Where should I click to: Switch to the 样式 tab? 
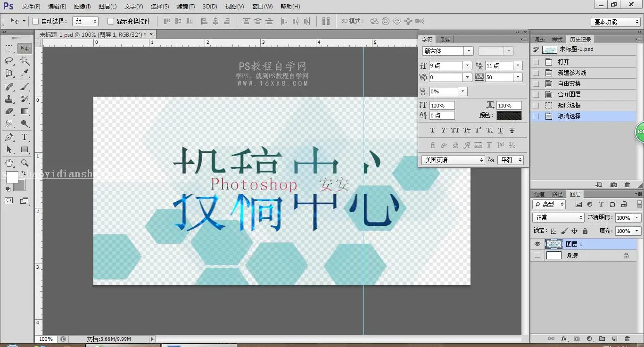click(557, 40)
